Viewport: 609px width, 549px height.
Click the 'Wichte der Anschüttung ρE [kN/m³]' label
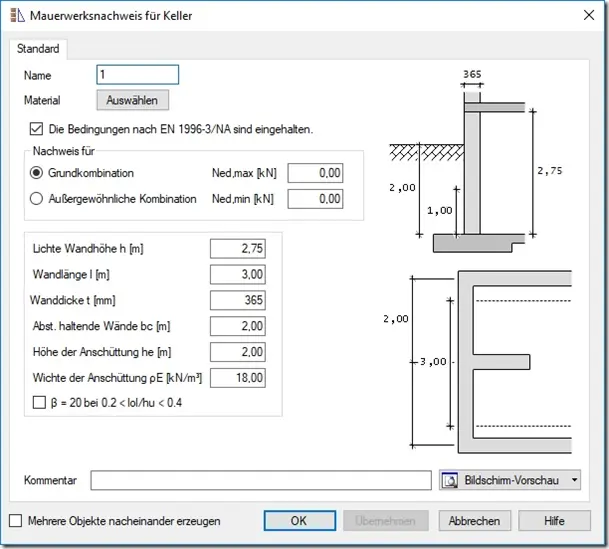pyautogui.click(x=117, y=378)
